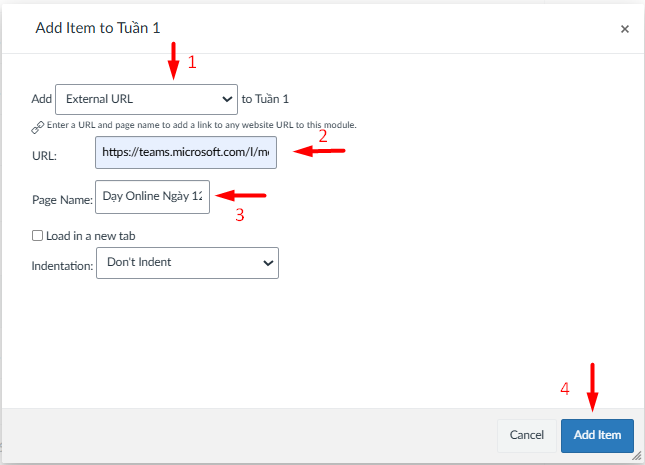Click the blue Add Item button
645x465 pixels.
597,435
